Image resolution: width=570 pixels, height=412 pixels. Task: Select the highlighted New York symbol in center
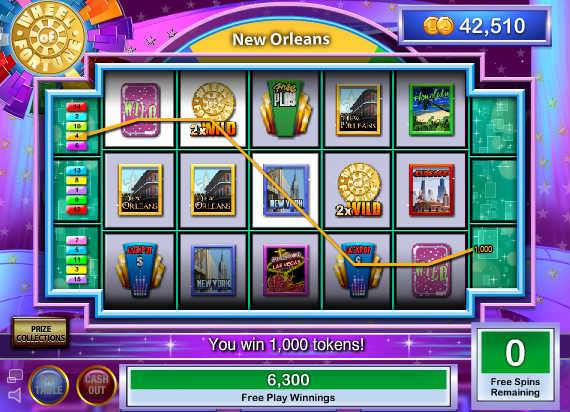pyautogui.click(x=286, y=190)
